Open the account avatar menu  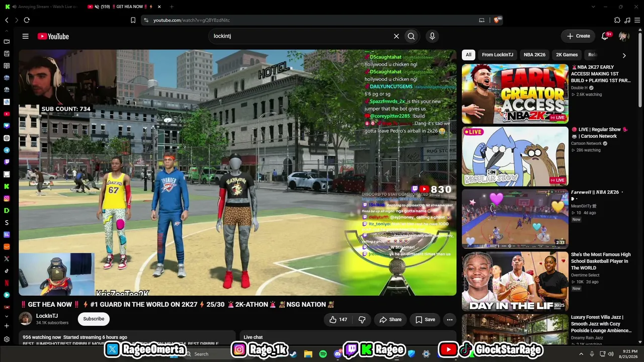(624, 36)
